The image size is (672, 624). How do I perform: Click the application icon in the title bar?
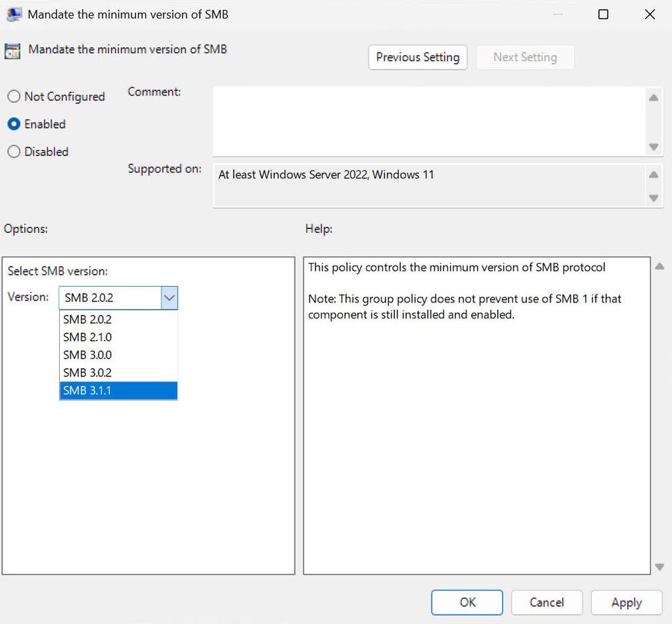point(13,13)
